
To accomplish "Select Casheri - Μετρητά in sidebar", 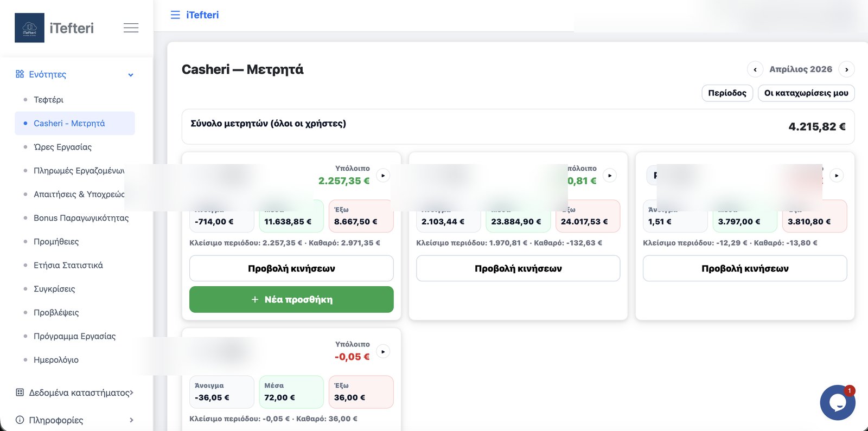I will pos(75,124).
